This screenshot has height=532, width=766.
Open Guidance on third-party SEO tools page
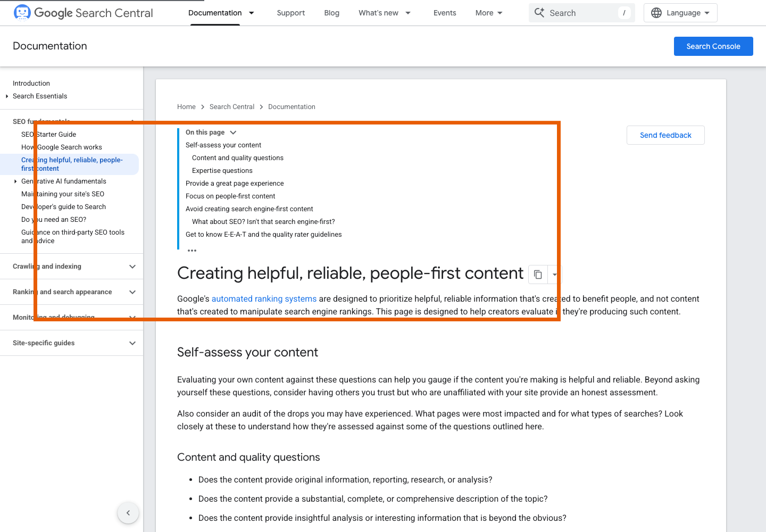[x=73, y=237]
